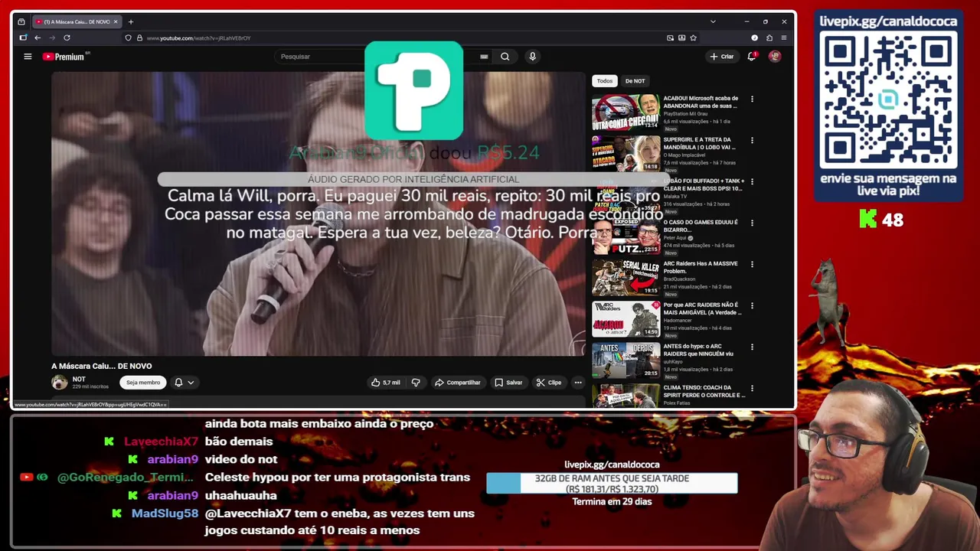Start voice search with microphone icon
This screenshot has height=551, width=980.
coord(532,57)
